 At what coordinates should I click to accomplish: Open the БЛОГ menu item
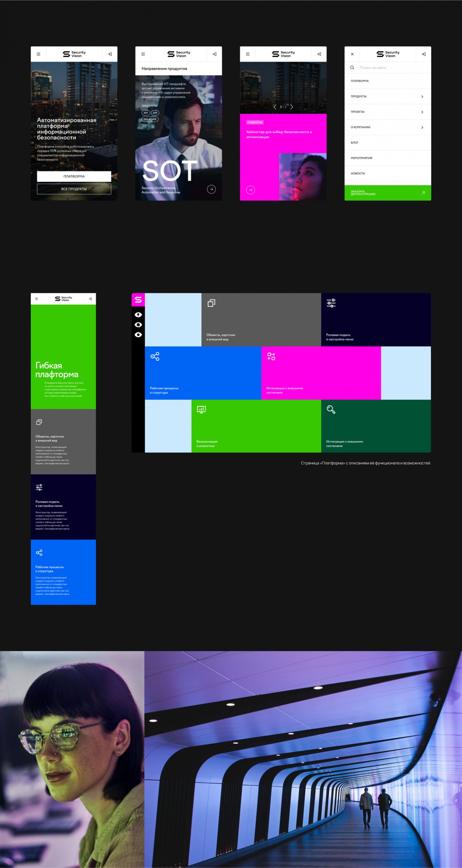tap(388, 143)
